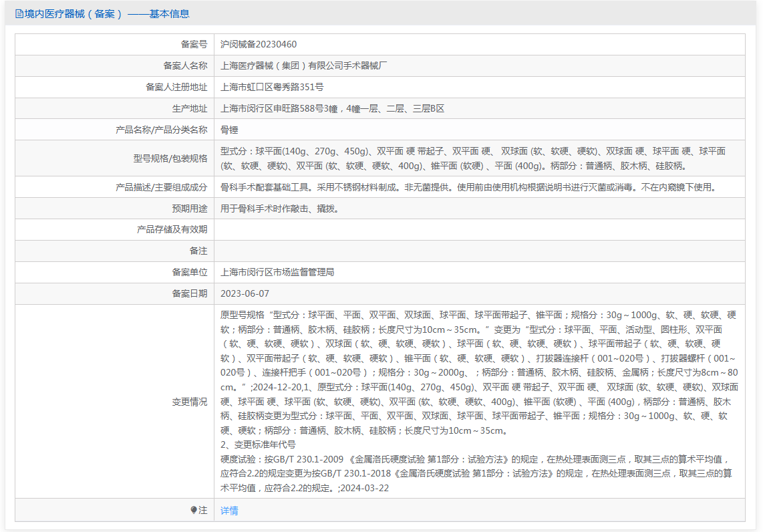Click the 产品名称/产品分类名称 label
The height and width of the screenshot is (532, 763).
tap(162, 130)
